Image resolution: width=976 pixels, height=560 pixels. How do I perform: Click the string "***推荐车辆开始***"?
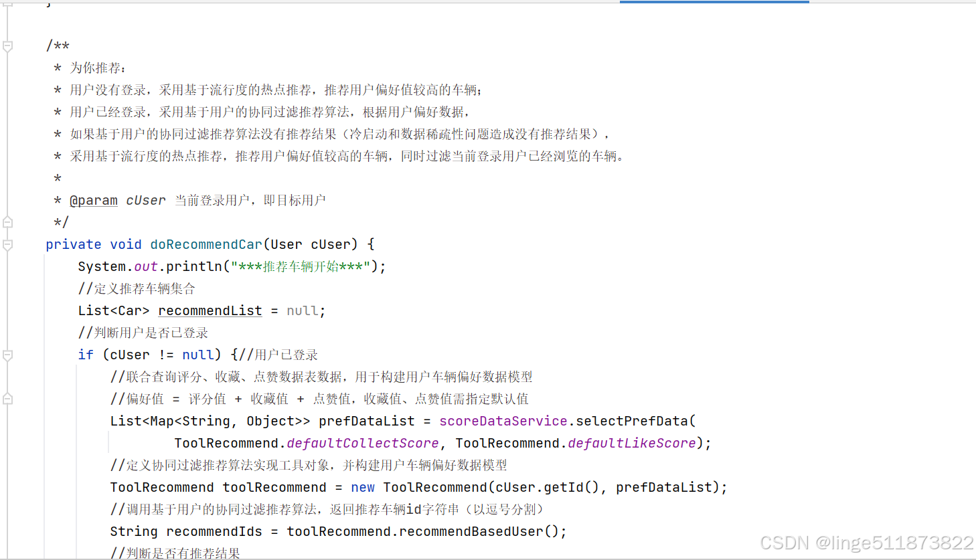301,266
